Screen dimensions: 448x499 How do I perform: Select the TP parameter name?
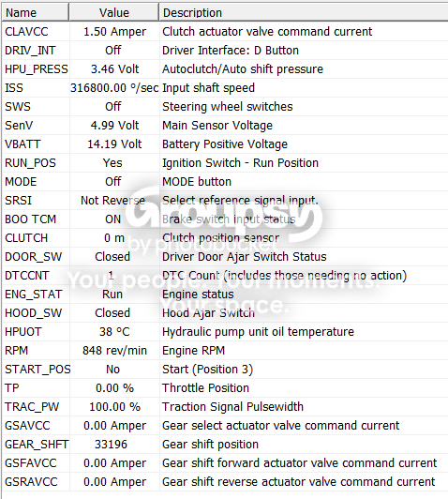click(12, 388)
